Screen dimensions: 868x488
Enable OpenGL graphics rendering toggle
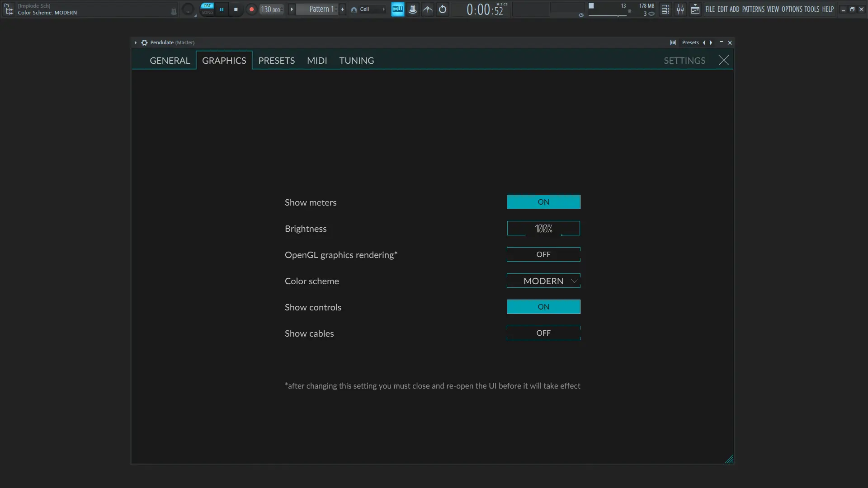(x=543, y=254)
